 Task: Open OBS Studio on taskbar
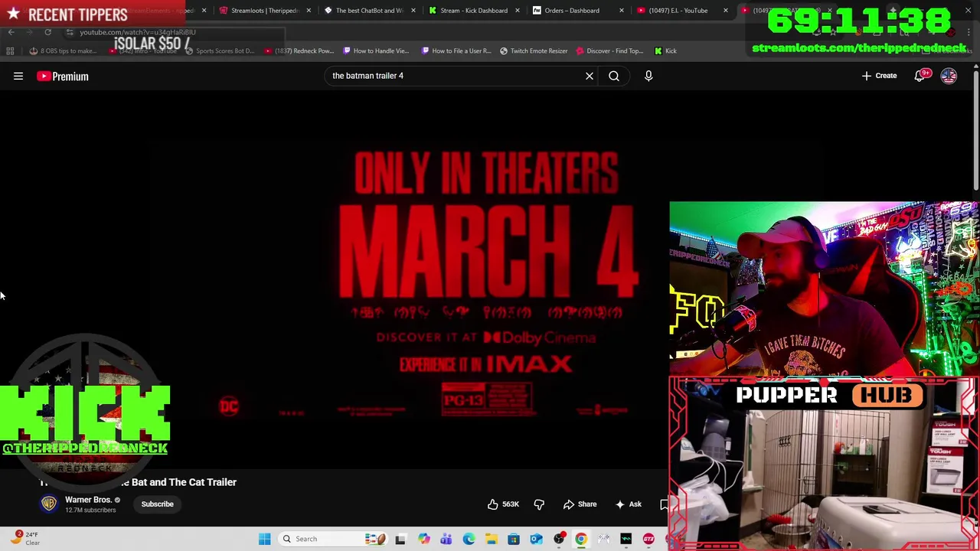click(559, 539)
